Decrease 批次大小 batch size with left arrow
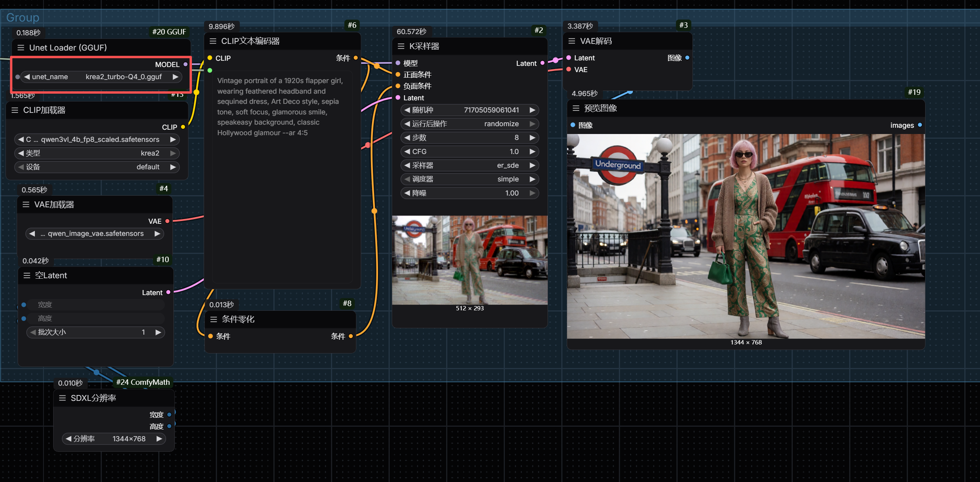980x482 pixels. click(33, 332)
